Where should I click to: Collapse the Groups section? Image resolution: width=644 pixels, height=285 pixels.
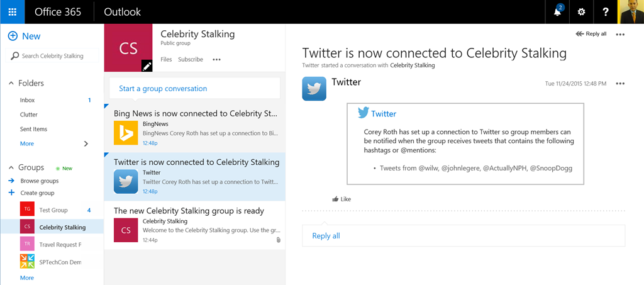(x=11, y=167)
